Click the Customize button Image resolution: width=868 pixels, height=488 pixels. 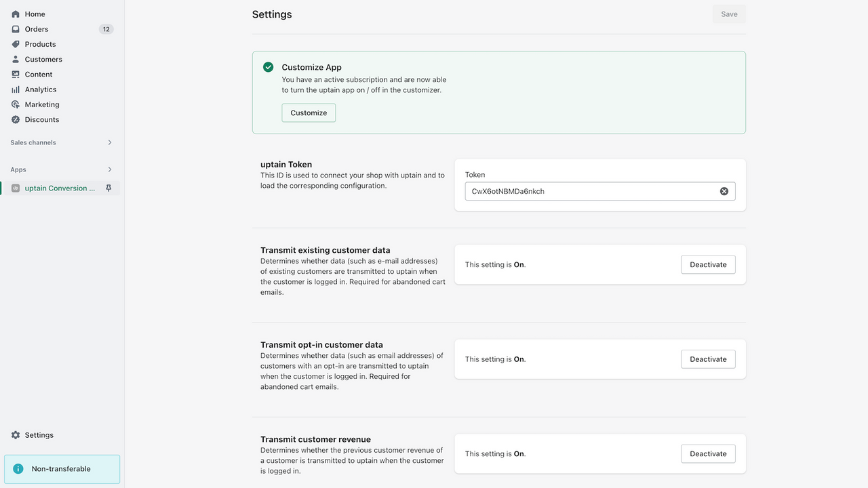(x=309, y=113)
